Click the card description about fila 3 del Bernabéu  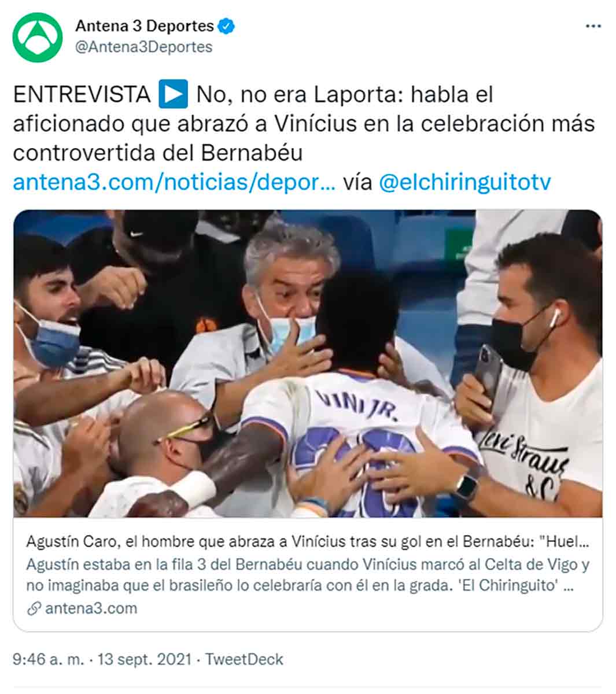[308, 575]
